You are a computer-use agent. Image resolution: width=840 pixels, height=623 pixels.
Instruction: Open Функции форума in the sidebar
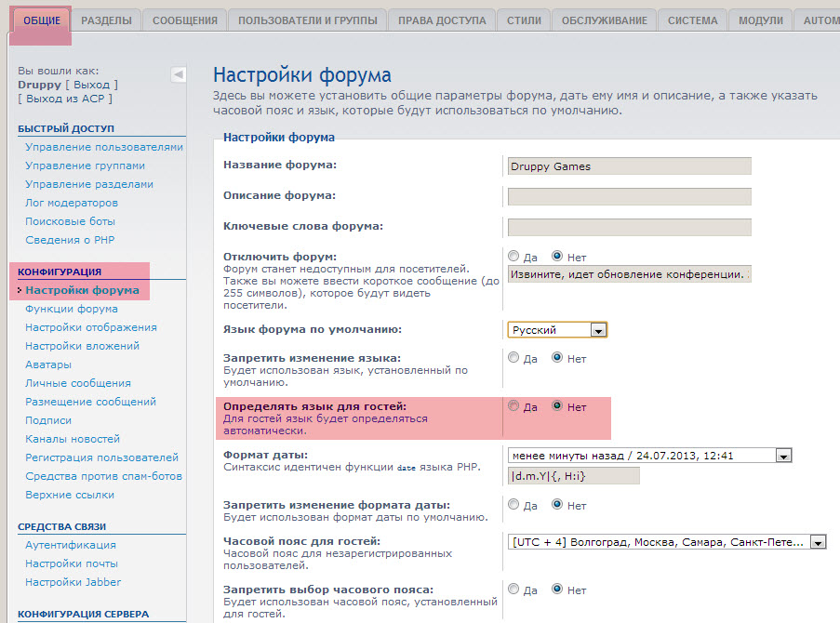(x=72, y=309)
